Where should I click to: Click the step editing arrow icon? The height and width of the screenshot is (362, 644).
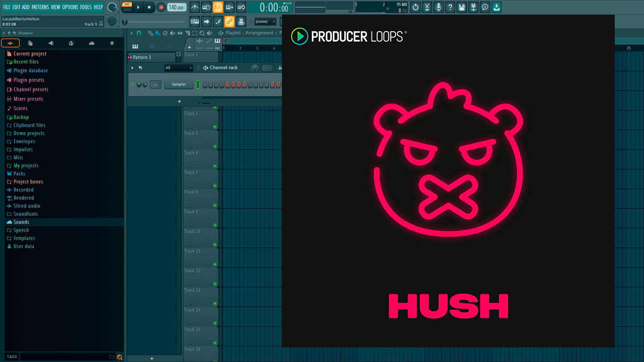(206, 21)
